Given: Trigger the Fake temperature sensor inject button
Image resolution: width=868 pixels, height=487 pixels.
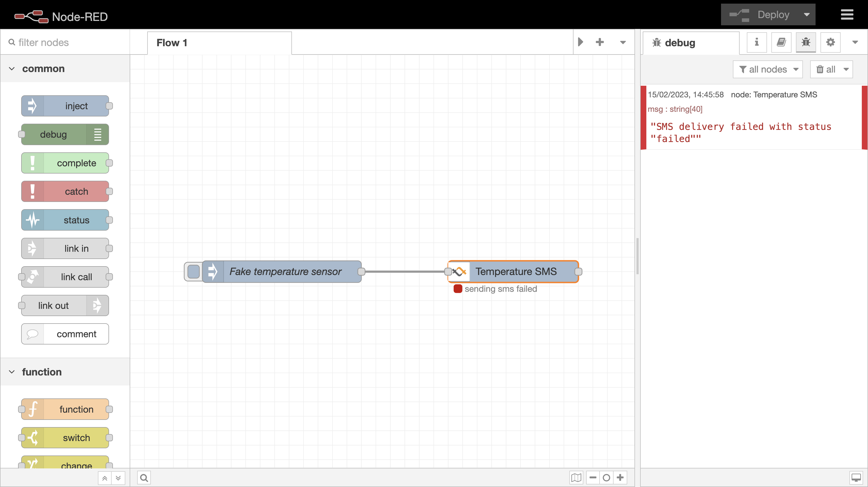Looking at the screenshot, I should click(193, 271).
